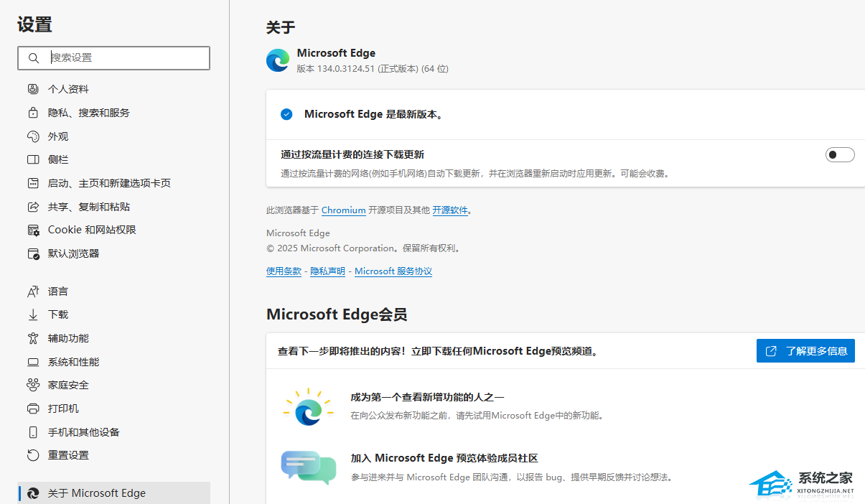Open the Microsoft 服务协议 link
Viewport: 865px width, 504px height.
point(393,271)
